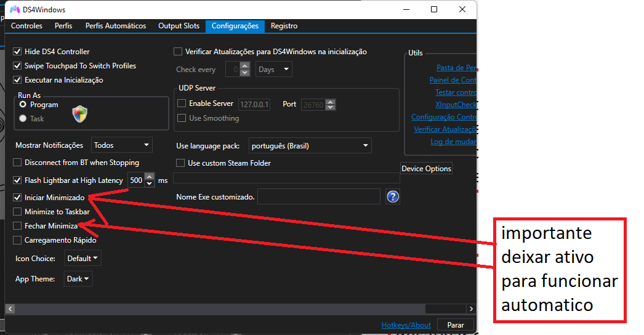Click the Device Options button

pyautogui.click(x=426, y=169)
